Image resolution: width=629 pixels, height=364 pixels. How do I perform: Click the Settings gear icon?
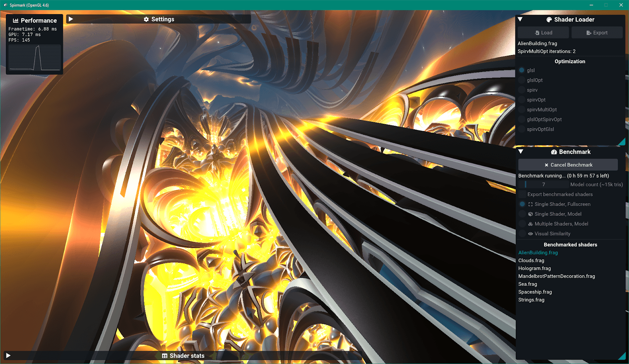pos(146,19)
